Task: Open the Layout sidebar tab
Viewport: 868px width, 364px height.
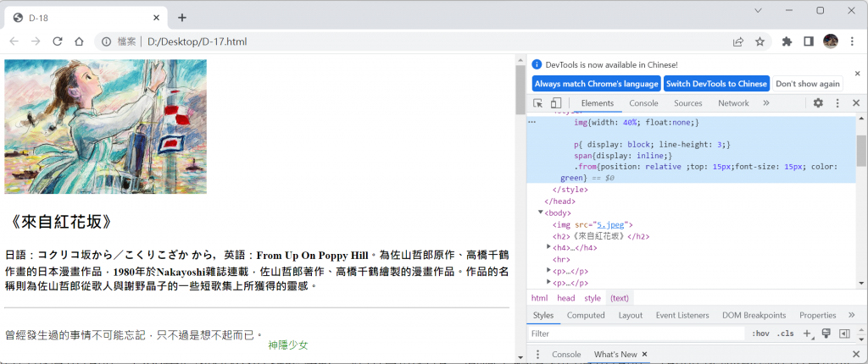Action: click(x=631, y=315)
